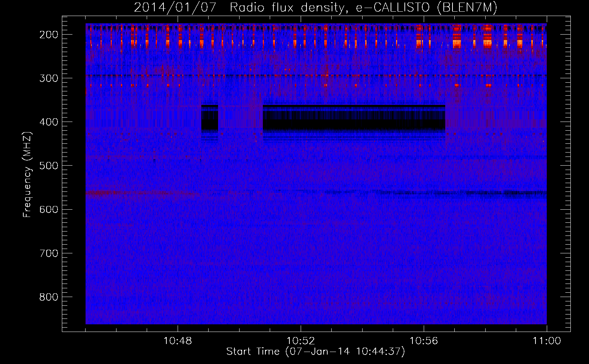The image size is (589, 364).
Task: Click the small black data gap near 10:49
Action: pyautogui.click(x=210, y=118)
